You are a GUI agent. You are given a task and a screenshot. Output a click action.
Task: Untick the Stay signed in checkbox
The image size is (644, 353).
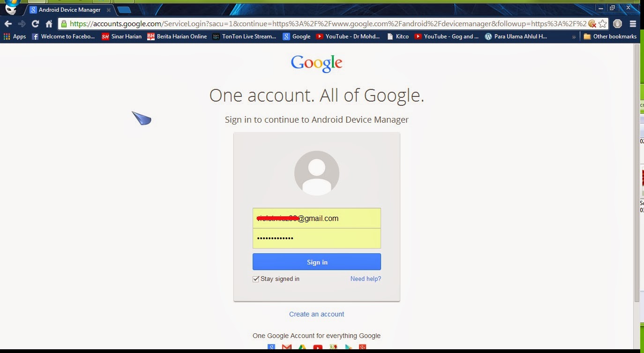click(256, 279)
